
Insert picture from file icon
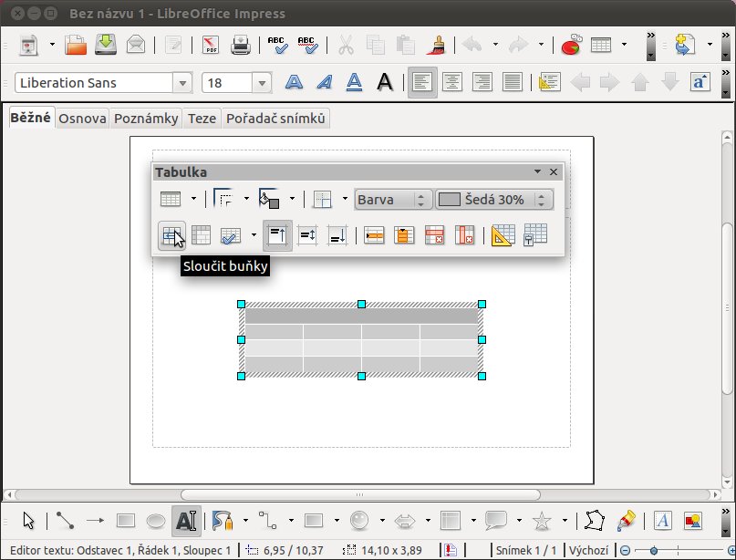click(x=693, y=521)
